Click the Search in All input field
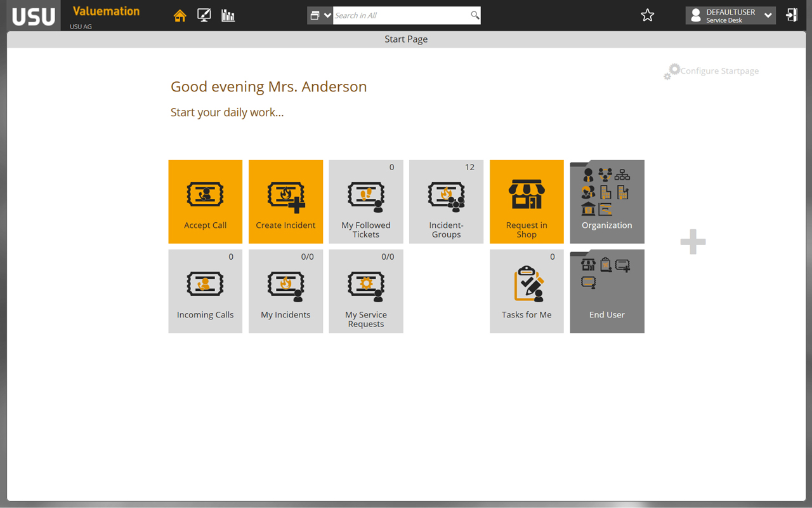The width and height of the screenshot is (812, 508). click(x=401, y=15)
